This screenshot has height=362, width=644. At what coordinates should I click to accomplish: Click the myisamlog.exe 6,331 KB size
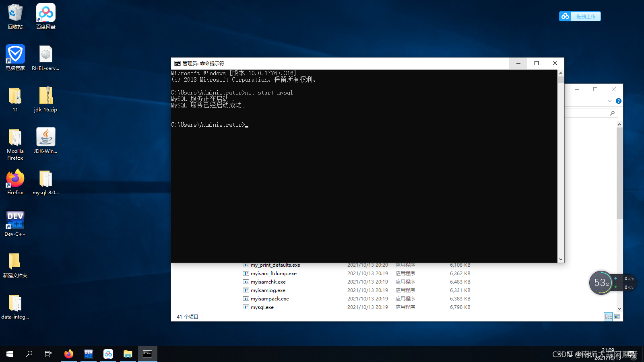tap(460, 290)
